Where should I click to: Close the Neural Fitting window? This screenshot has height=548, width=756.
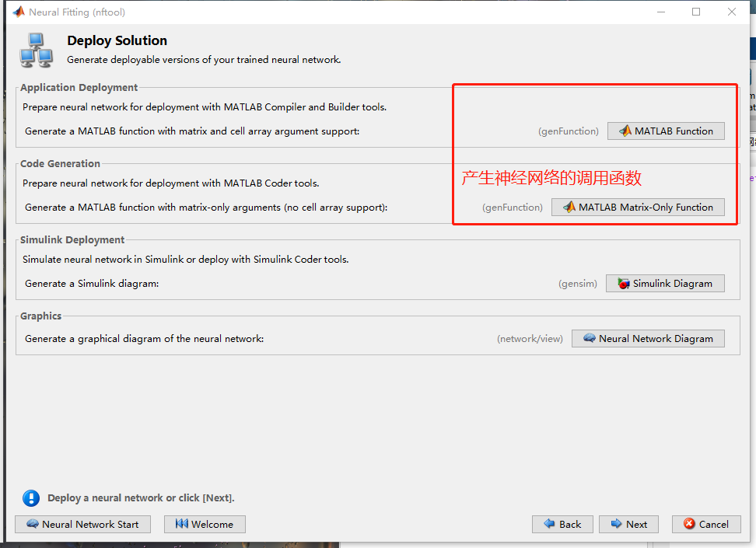732,12
